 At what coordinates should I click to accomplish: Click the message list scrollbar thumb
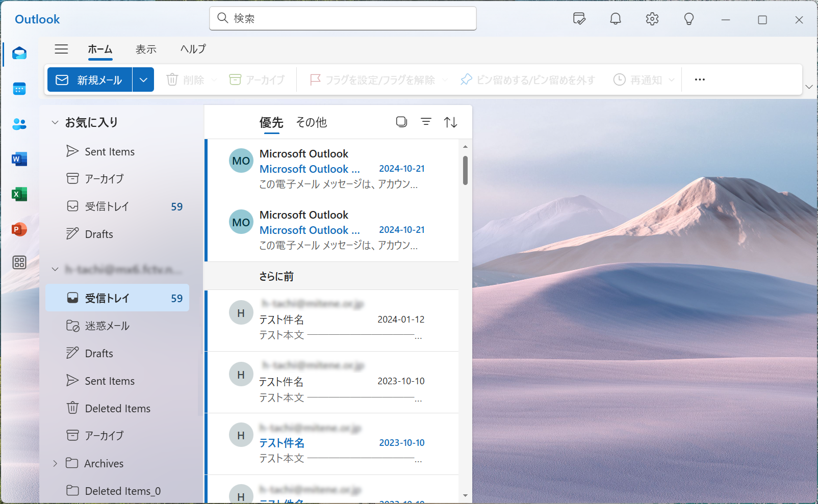tap(465, 170)
